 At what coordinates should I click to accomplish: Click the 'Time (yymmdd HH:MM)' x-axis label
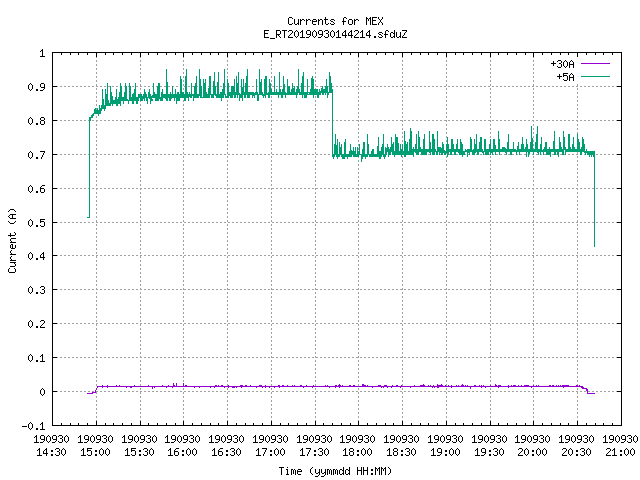(x=335, y=471)
